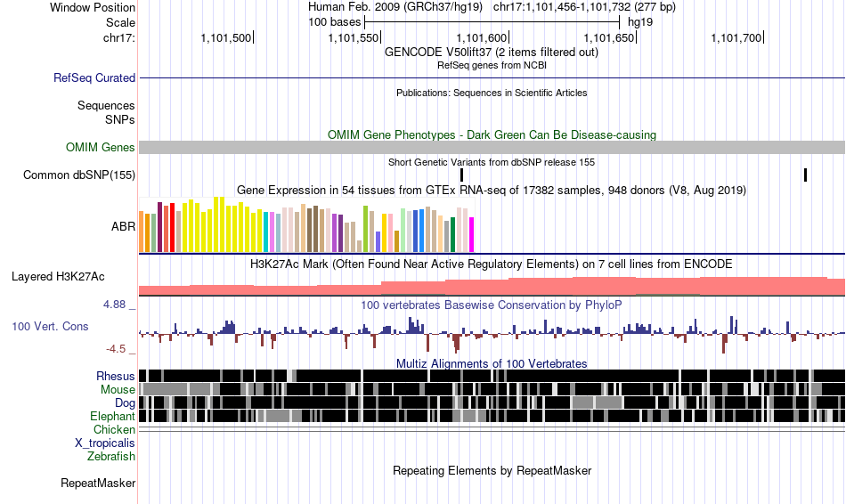This screenshot has width=846, height=504.
Task: Click the 100 bases scale bar
Action: pyautogui.click(x=492, y=22)
